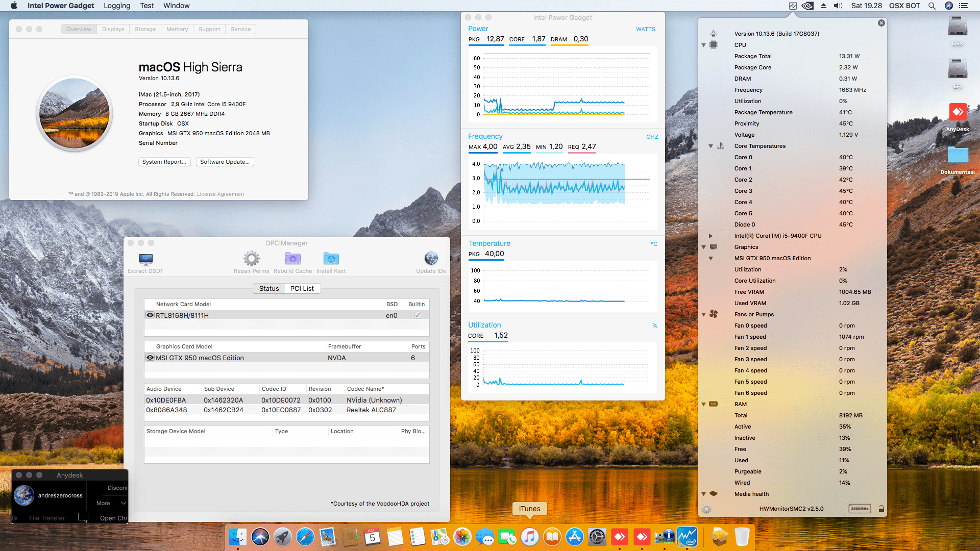The height and width of the screenshot is (551, 980).
Task: Click the Repair Perms gear icon
Action: (x=251, y=259)
